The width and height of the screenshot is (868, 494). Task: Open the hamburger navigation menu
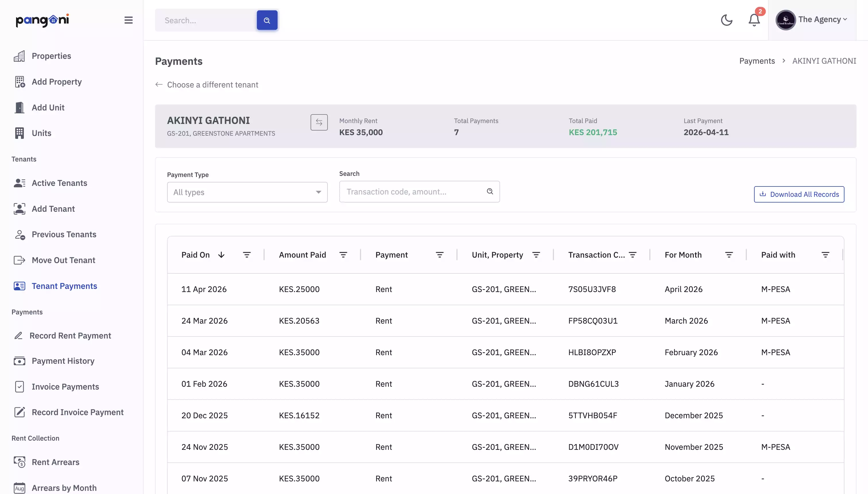[x=128, y=20]
